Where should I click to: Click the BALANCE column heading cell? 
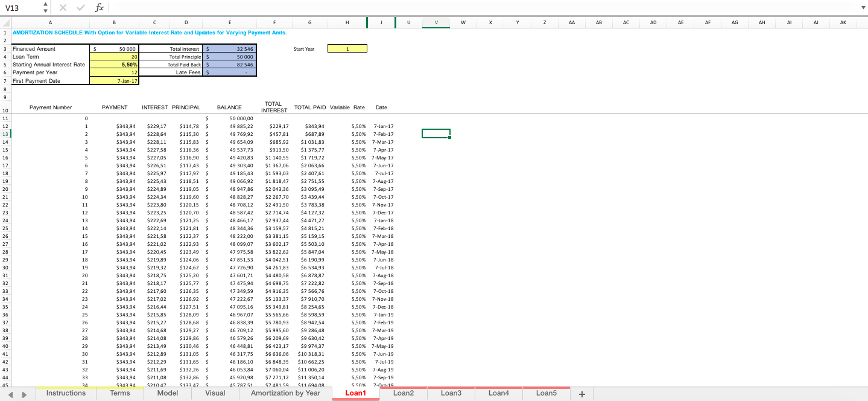point(229,107)
